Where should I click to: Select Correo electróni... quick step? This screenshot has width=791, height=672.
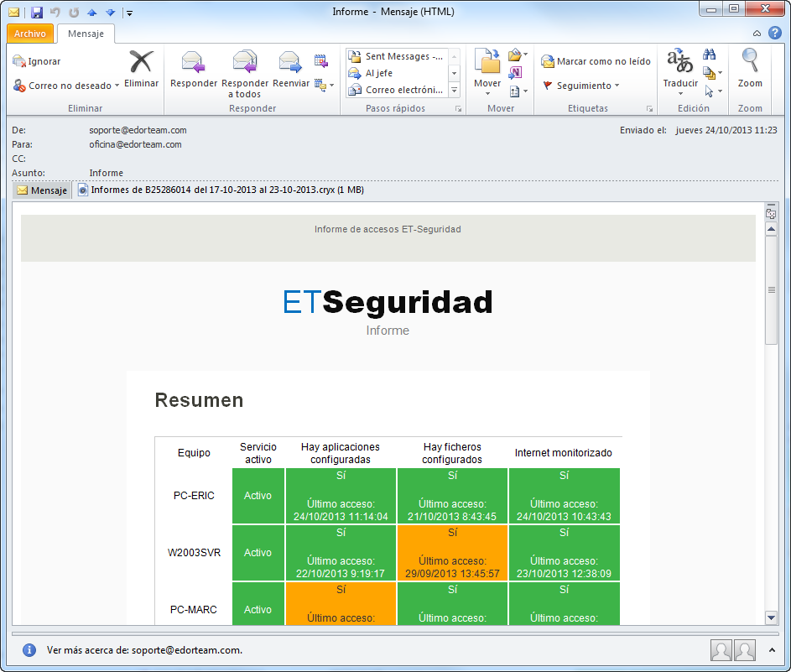coord(397,90)
